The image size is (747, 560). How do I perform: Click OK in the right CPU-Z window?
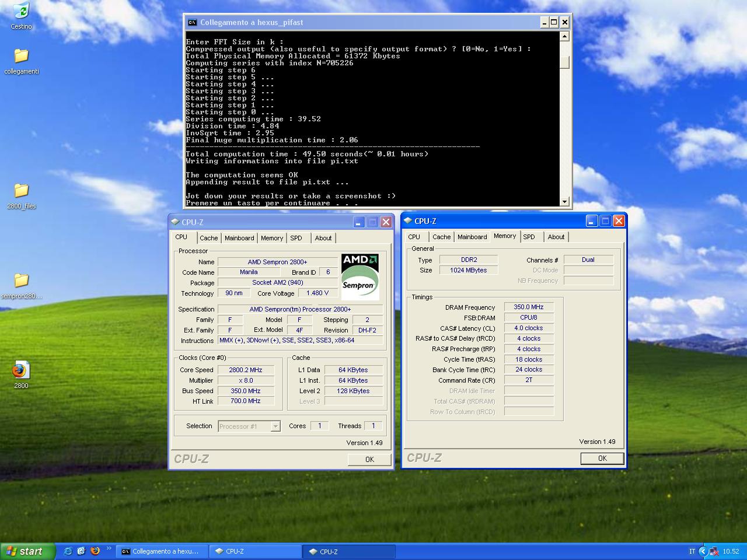[x=602, y=459]
